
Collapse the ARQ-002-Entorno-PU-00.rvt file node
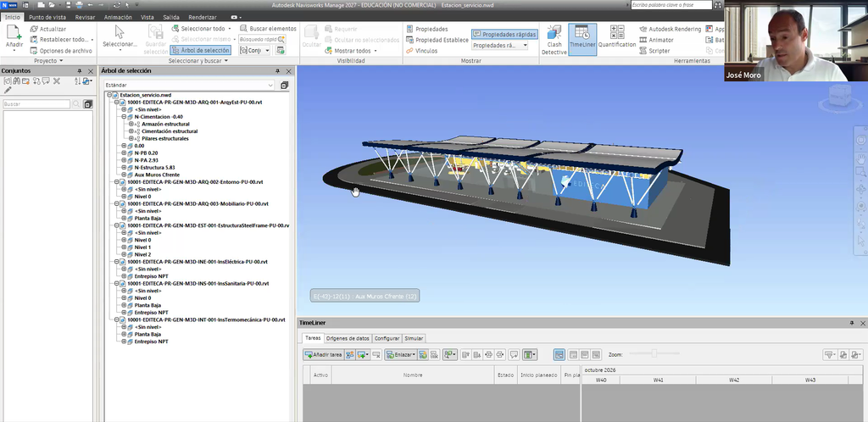pyautogui.click(x=117, y=182)
